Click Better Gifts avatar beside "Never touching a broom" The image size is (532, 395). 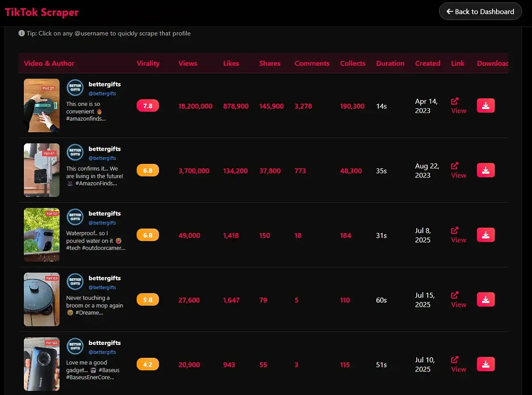(x=75, y=282)
